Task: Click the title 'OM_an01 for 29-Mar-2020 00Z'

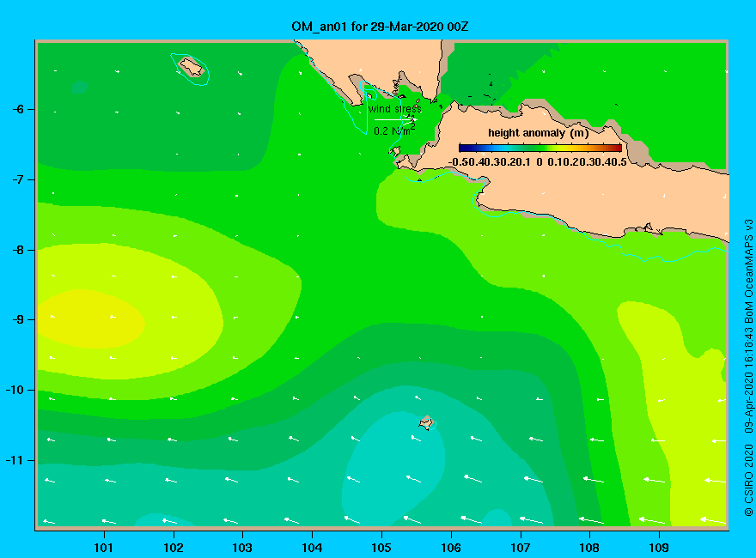Action: click(x=380, y=27)
